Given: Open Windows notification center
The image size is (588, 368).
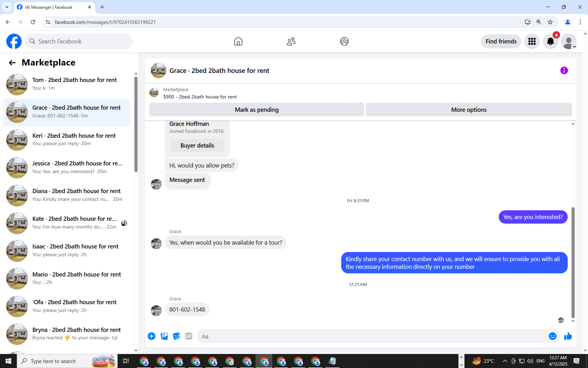Looking at the screenshot, I should [x=576, y=361].
